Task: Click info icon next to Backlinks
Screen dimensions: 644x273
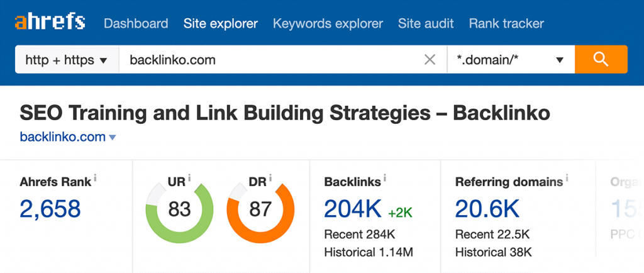Action: (x=385, y=179)
